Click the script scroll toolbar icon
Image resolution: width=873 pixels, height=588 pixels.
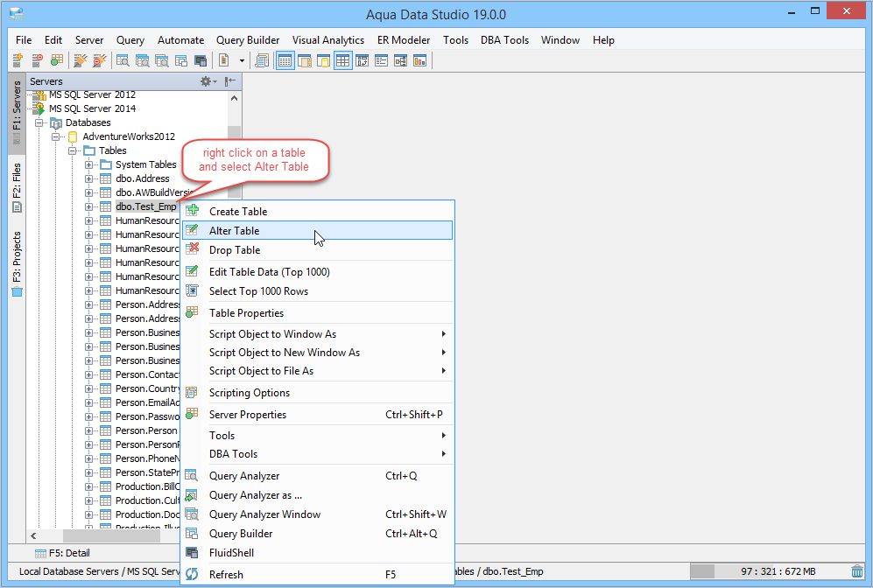coord(262,60)
